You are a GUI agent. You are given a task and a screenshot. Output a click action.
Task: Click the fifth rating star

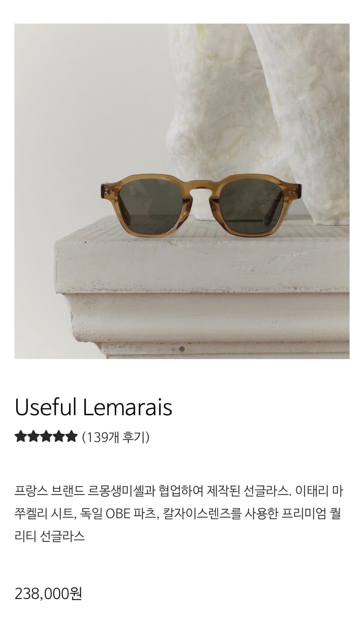click(x=71, y=436)
